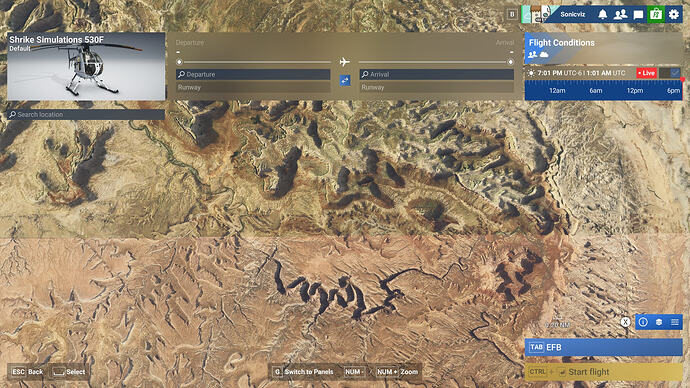Click the 7:01 PM UTC-6 time text
The height and width of the screenshot is (388, 690).
[559, 73]
